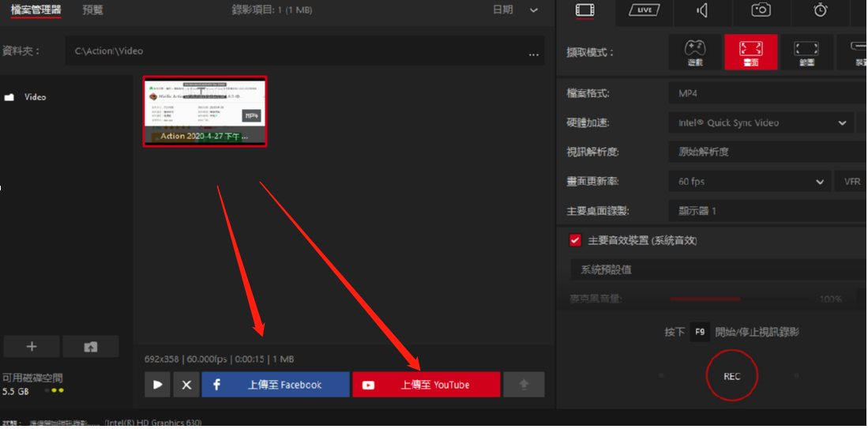Play the selected recording
Screen dimensions: 868x429
(x=158, y=385)
